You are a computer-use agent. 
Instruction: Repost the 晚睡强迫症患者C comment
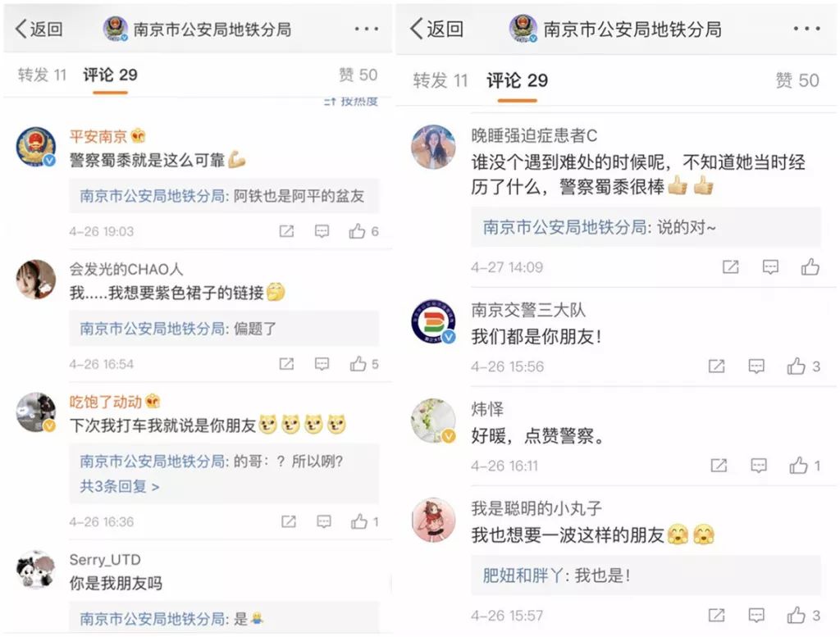tap(730, 266)
